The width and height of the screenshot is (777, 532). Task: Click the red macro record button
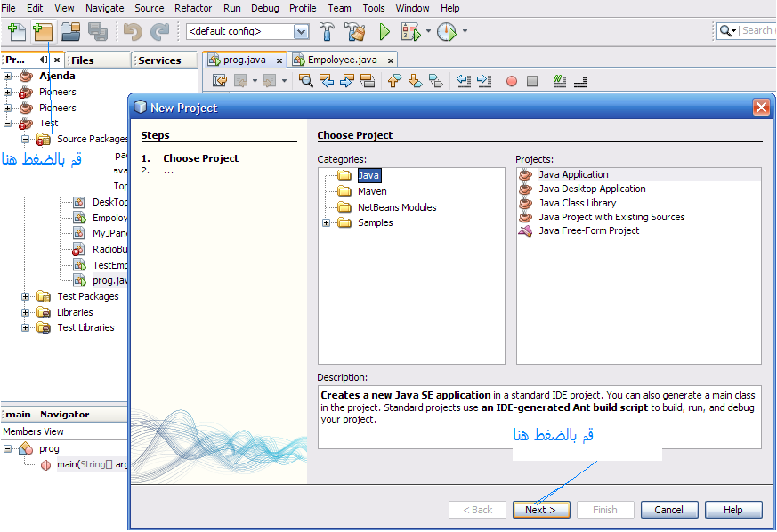(x=512, y=81)
